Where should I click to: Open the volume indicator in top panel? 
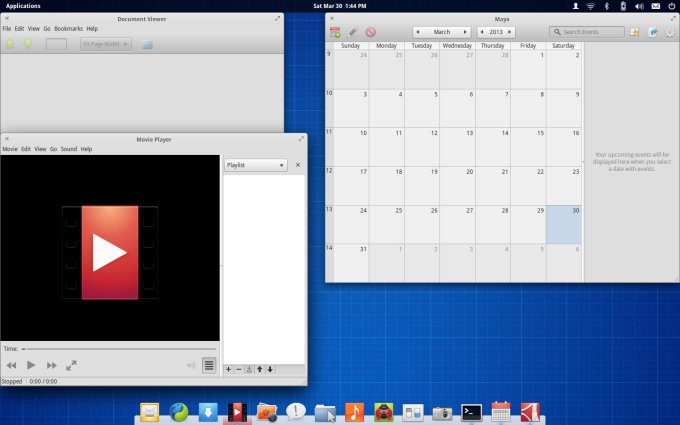point(639,6)
